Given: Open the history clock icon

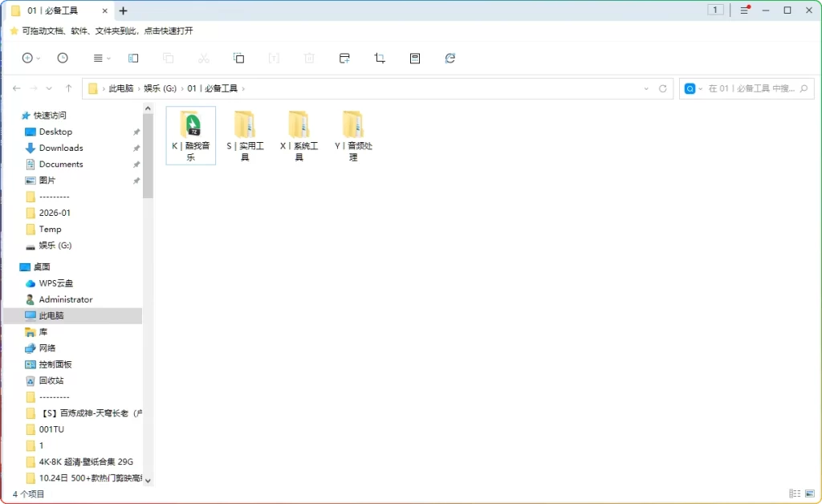Looking at the screenshot, I should point(63,58).
